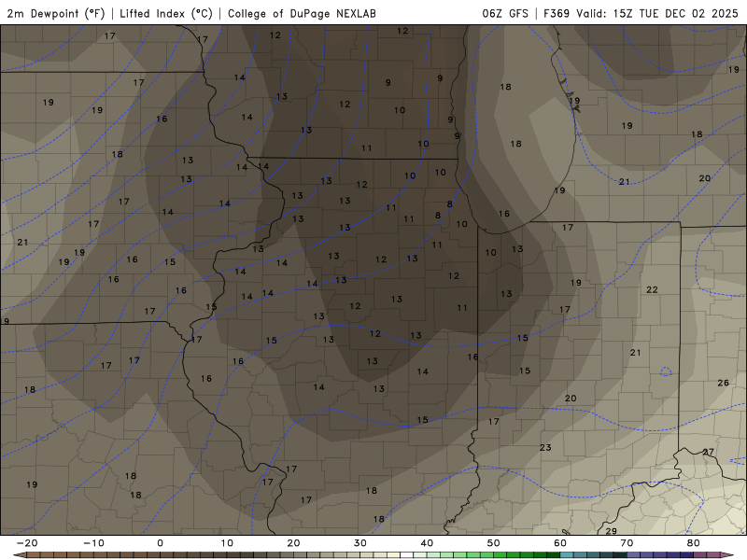Click the 'Valid: 15Z TUE DEC 02 2025' text
This screenshot has height=560, width=747.
coord(657,13)
